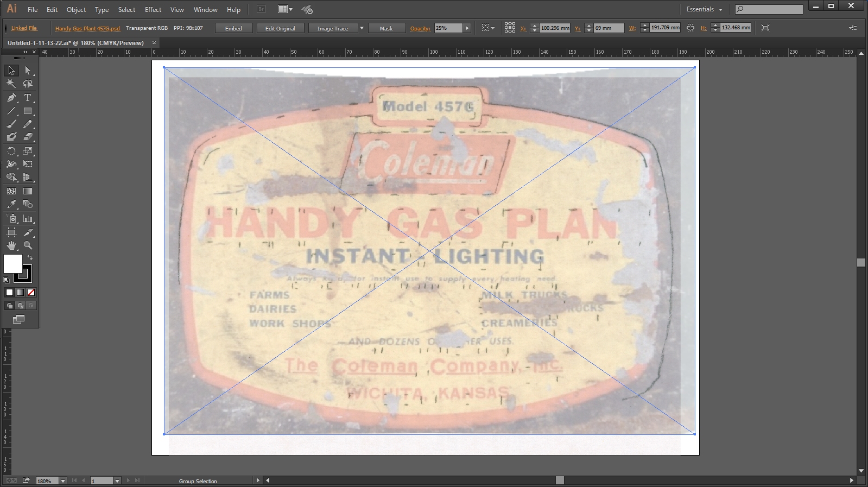
Task: Open the Edit menu
Action: [x=52, y=10]
